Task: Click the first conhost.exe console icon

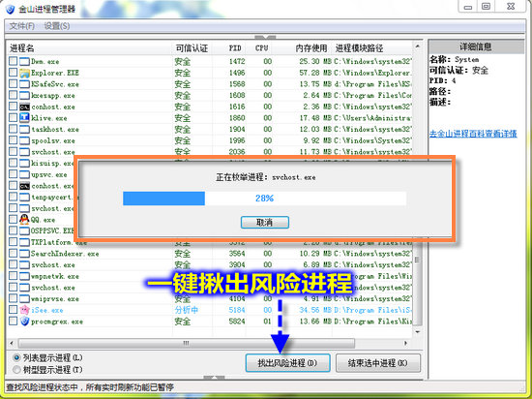Action: point(24,107)
